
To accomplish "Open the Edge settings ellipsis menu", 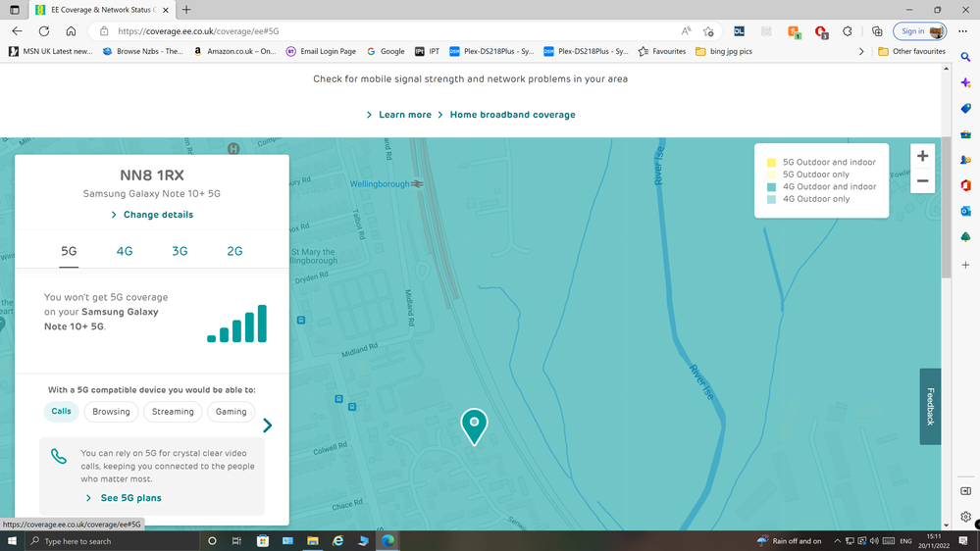I will pos(962,31).
